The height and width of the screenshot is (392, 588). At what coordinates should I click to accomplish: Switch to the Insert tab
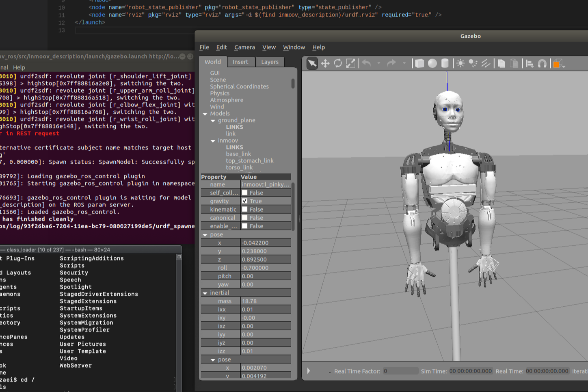(x=240, y=62)
